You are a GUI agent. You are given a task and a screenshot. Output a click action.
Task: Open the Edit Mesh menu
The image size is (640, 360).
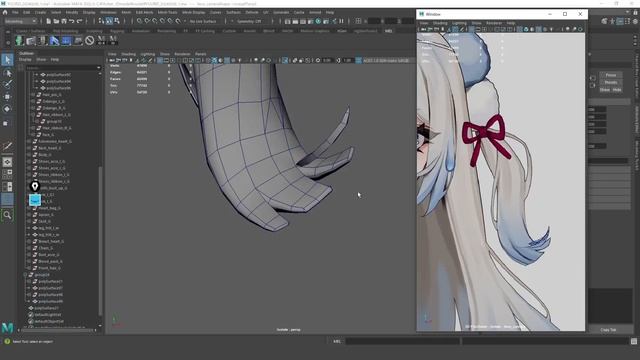[144, 12]
